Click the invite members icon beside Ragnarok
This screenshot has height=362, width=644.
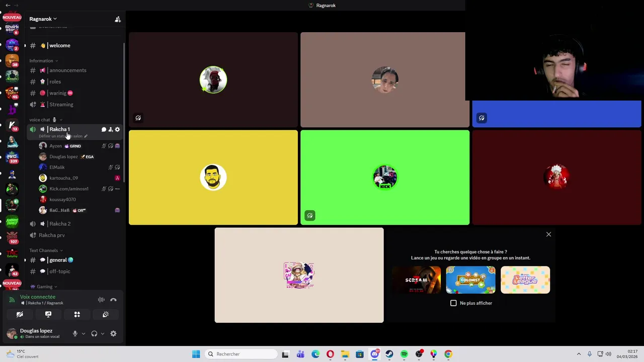pos(118,19)
